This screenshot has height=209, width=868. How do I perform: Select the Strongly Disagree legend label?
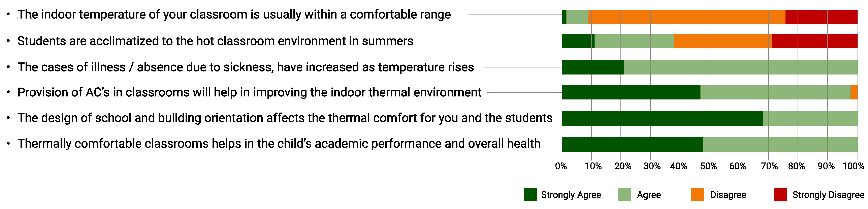point(828,195)
